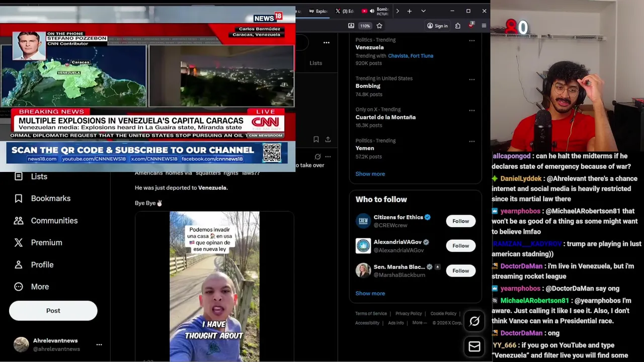Follow Sen. Marsha Blackburn

460,271
